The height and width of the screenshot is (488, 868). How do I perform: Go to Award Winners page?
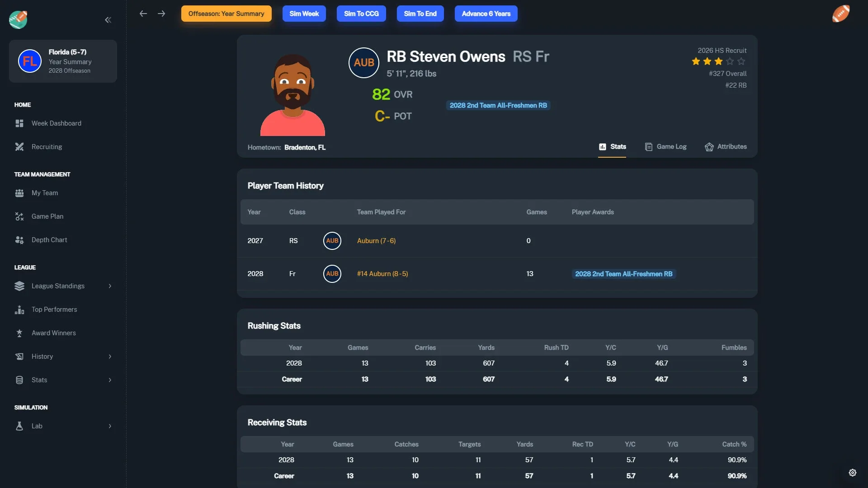[53, 333]
